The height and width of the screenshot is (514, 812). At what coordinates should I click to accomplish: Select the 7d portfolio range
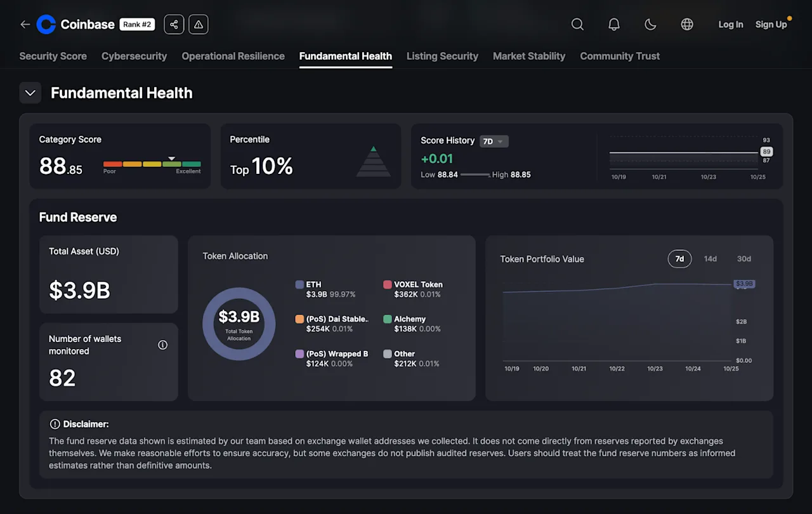pyautogui.click(x=679, y=259)
